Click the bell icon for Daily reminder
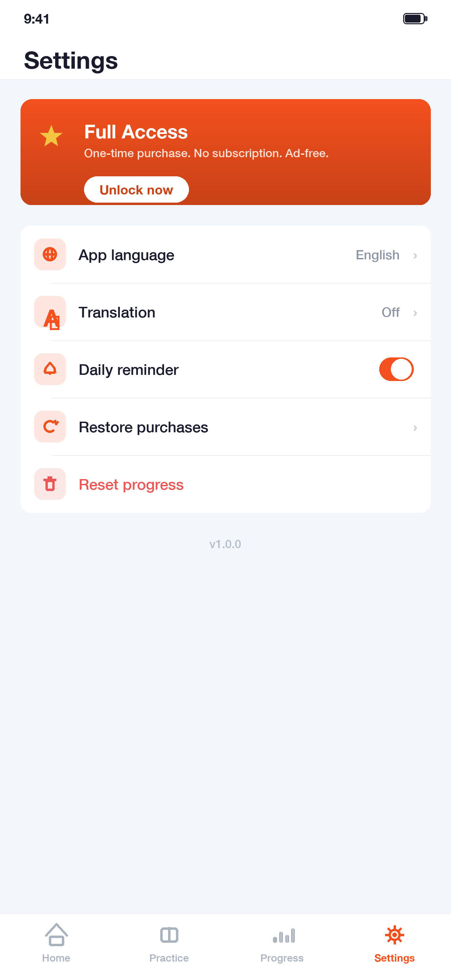This screenshot has height=980, width=451. 50,369
